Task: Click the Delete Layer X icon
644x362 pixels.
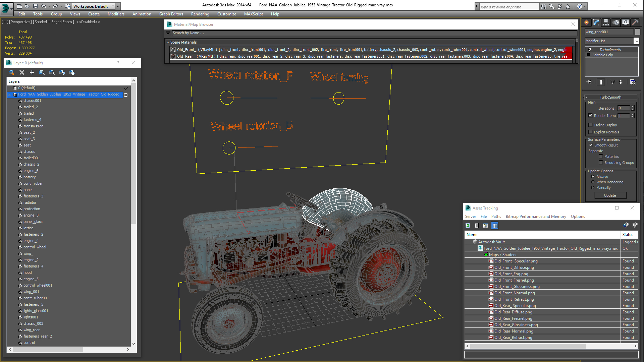Action: pos(22,72)
